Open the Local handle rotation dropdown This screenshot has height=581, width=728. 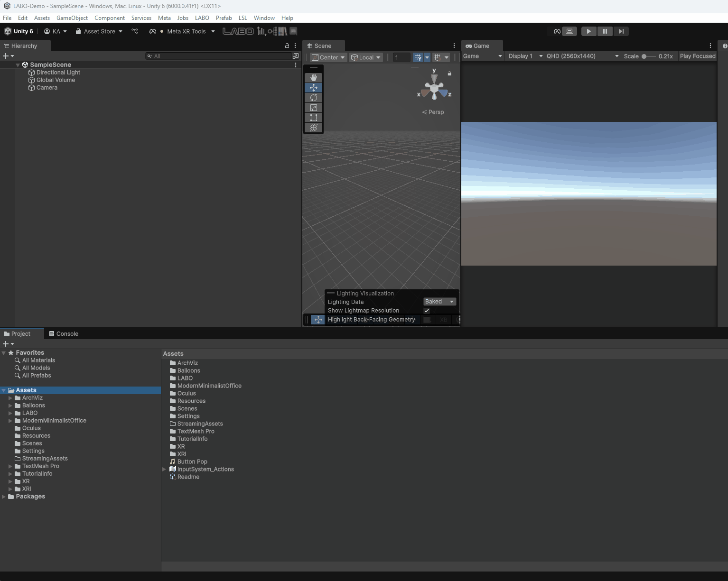[366, 57]
